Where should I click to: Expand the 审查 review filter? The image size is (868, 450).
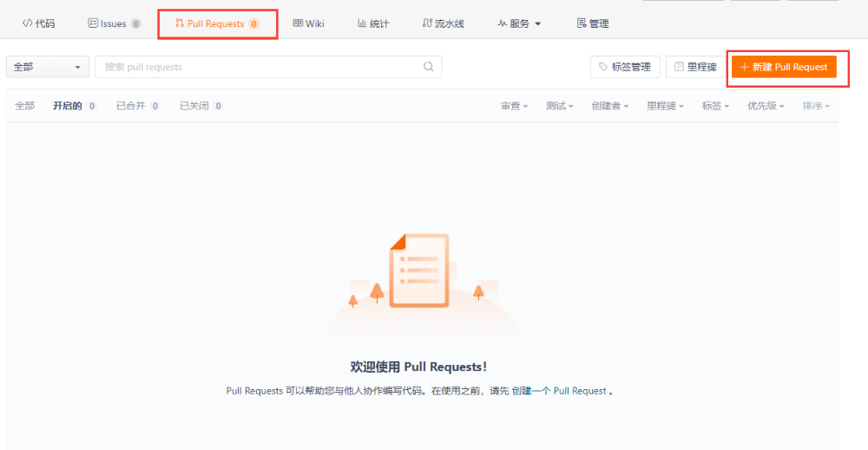click(514, 106)
